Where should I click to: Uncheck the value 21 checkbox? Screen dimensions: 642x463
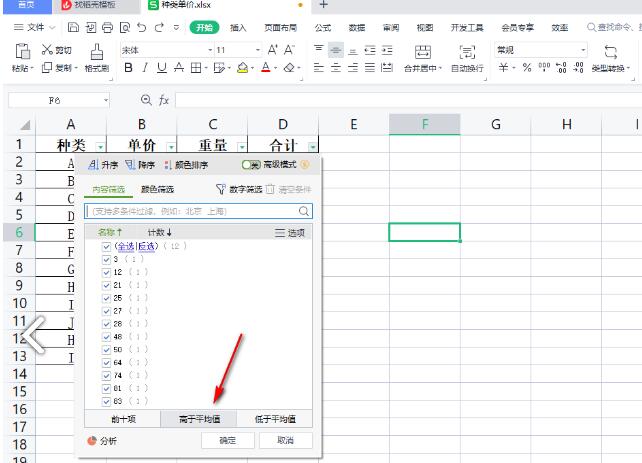[x=106, y=285]
